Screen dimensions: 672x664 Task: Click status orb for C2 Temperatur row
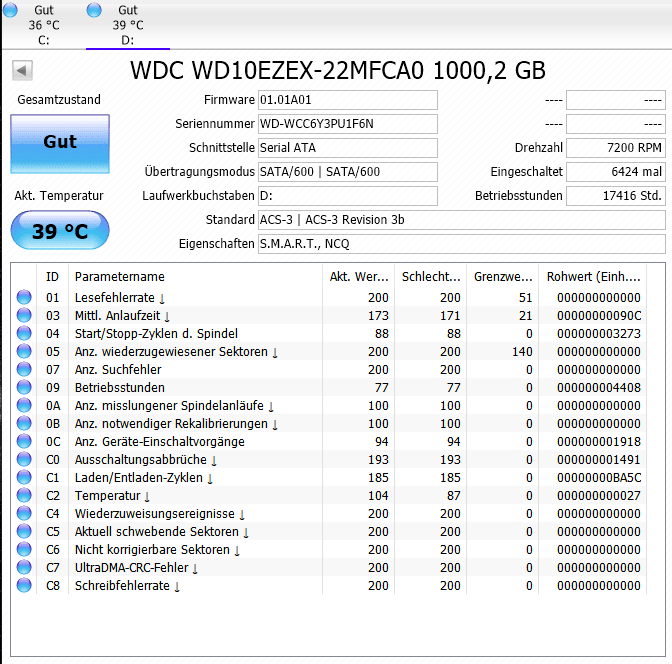pos(24,495)
